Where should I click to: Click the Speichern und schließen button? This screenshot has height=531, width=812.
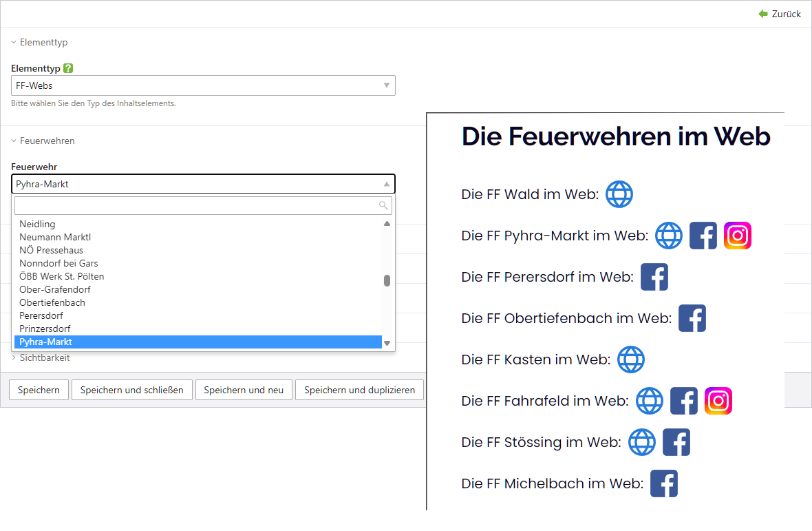pyautogui.click(x=131, y=390)
